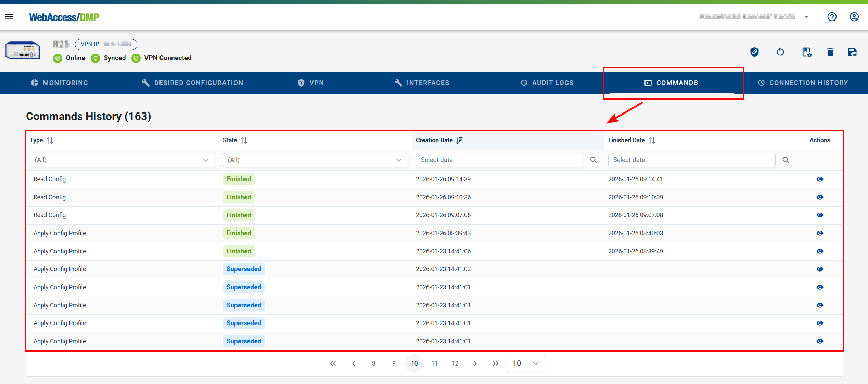Click the save and export device icon

click(x=852, y=52)
